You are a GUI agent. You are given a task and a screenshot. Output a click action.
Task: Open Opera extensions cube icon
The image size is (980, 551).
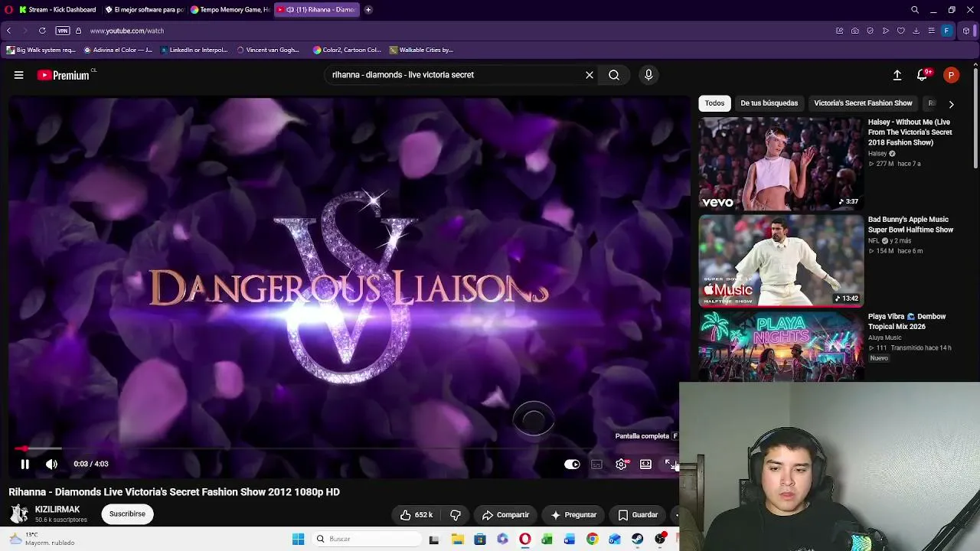966,31
